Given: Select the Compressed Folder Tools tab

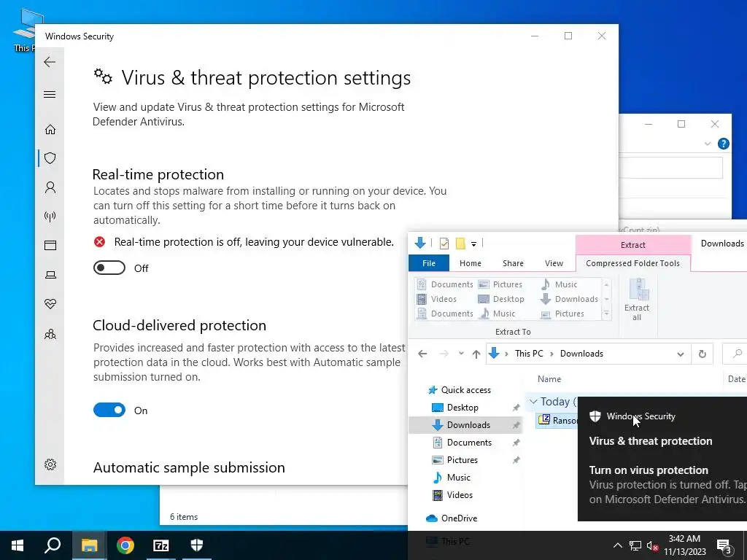Looking at the screenshot, I should 632,263.
